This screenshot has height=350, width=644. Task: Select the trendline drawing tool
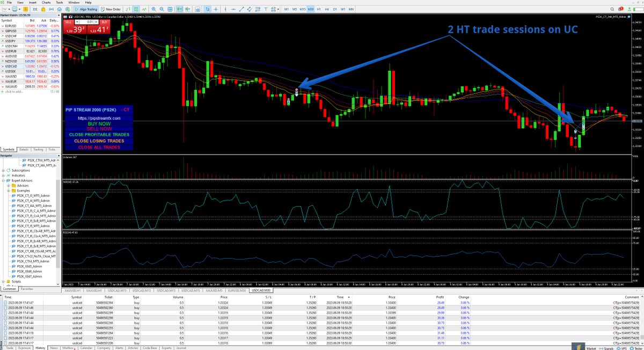coord(241,9)
